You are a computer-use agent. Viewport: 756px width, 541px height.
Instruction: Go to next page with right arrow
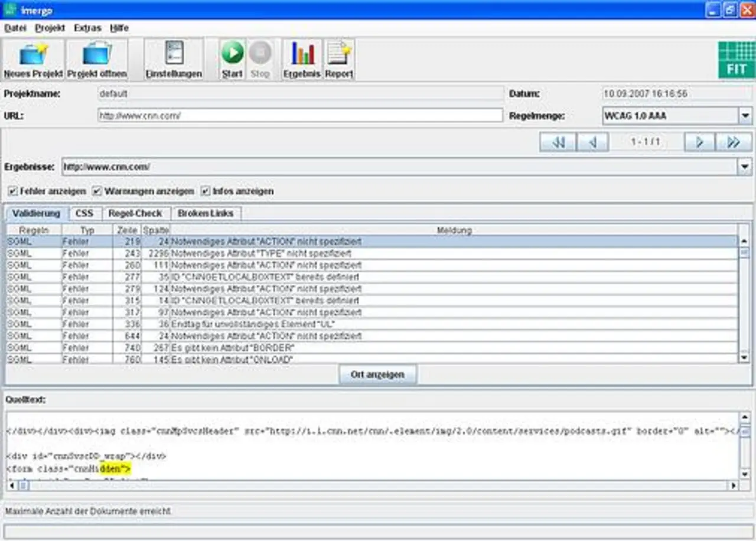(699, 142)
